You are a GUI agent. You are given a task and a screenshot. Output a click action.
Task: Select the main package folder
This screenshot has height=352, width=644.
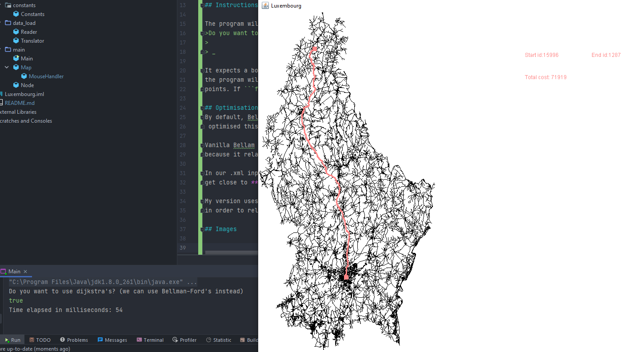(19, 50)
